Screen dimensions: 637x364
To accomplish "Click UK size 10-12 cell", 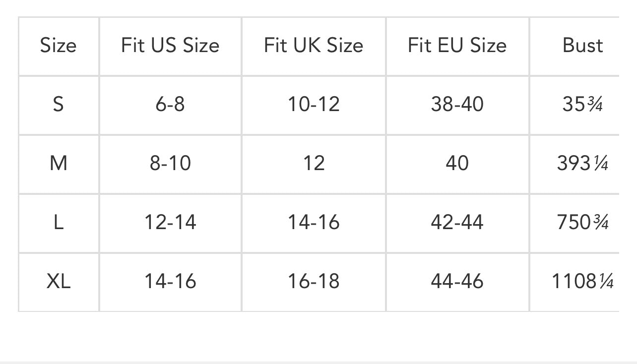I will (314, 105).
